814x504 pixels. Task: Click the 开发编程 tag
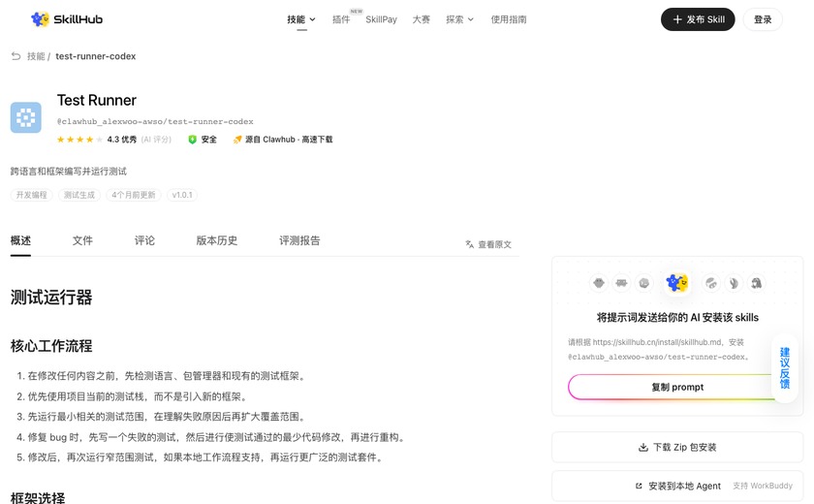click(32, 195)
